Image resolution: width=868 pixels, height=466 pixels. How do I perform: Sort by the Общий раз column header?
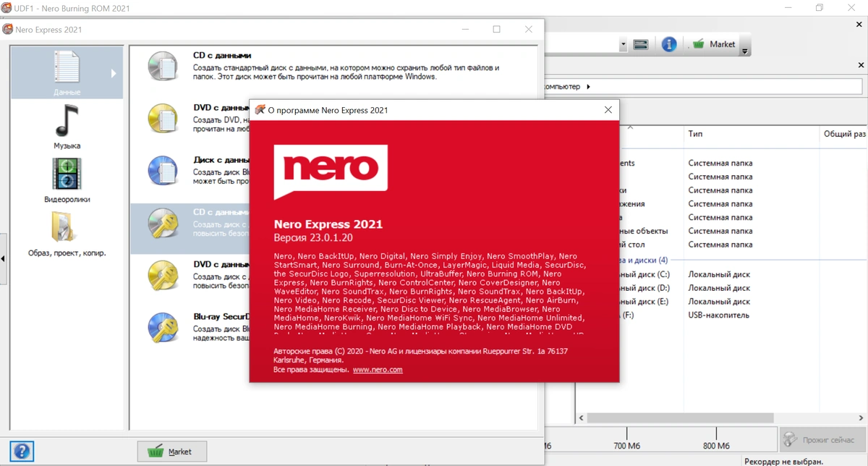845,135
